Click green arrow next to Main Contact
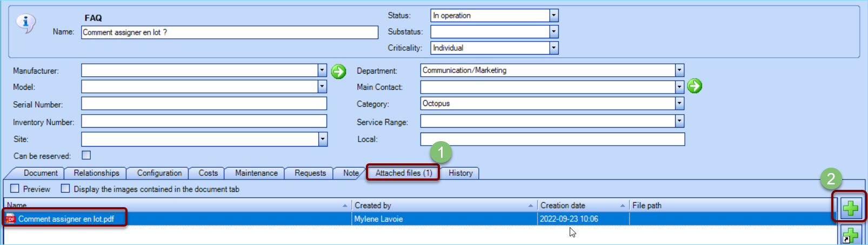 [695, 86]
